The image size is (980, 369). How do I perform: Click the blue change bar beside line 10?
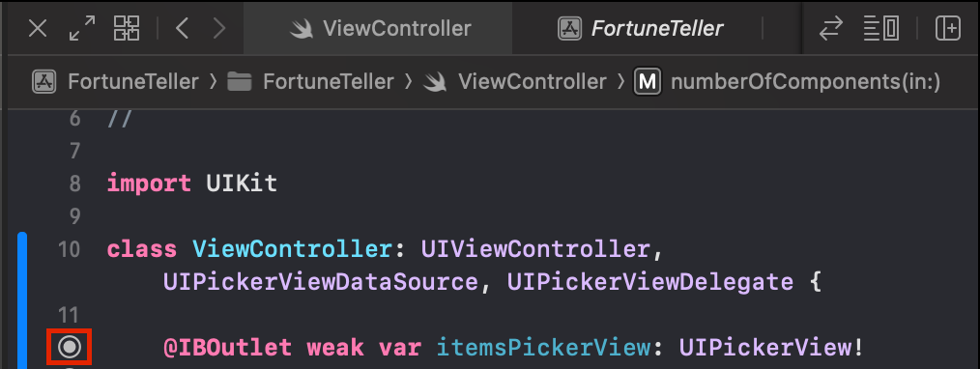pos(22,300)
